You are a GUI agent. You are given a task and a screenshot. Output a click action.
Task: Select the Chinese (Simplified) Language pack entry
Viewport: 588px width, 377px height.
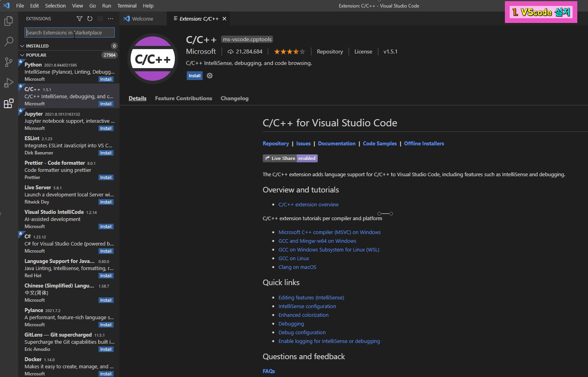pyautogui.click(x=69, y=293)
